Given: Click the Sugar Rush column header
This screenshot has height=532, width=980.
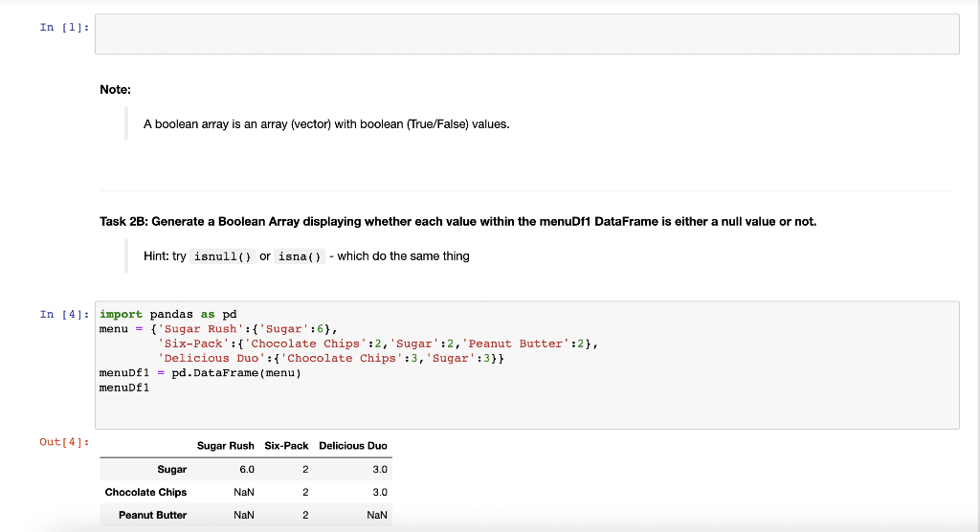Looking at the screenshot, I should [x=226, y=446].
